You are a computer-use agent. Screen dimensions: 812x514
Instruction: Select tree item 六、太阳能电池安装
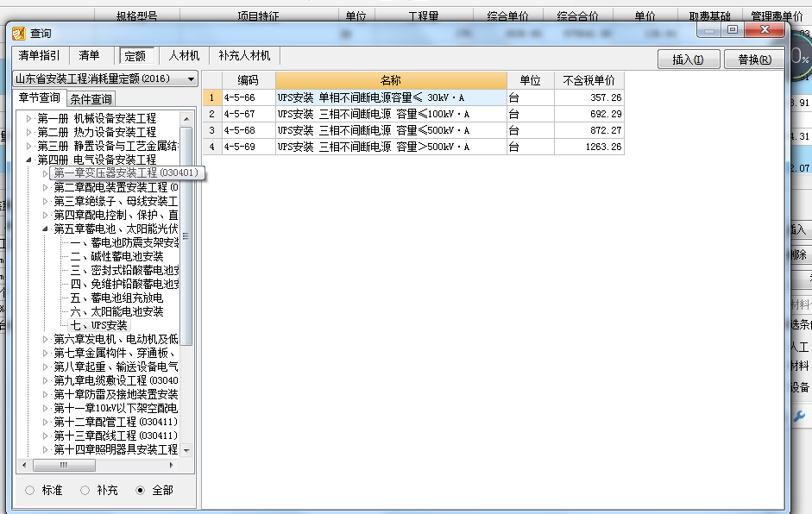(x=117, y=311)
